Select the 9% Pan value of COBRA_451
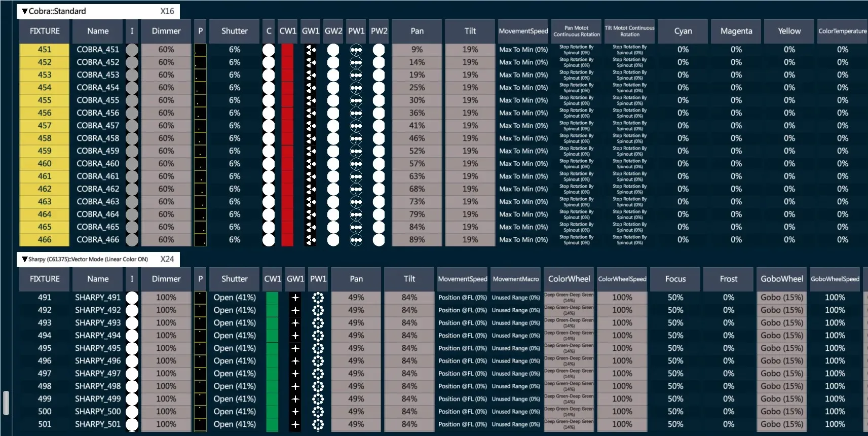The image size is (868, 436). pos(417,50)
